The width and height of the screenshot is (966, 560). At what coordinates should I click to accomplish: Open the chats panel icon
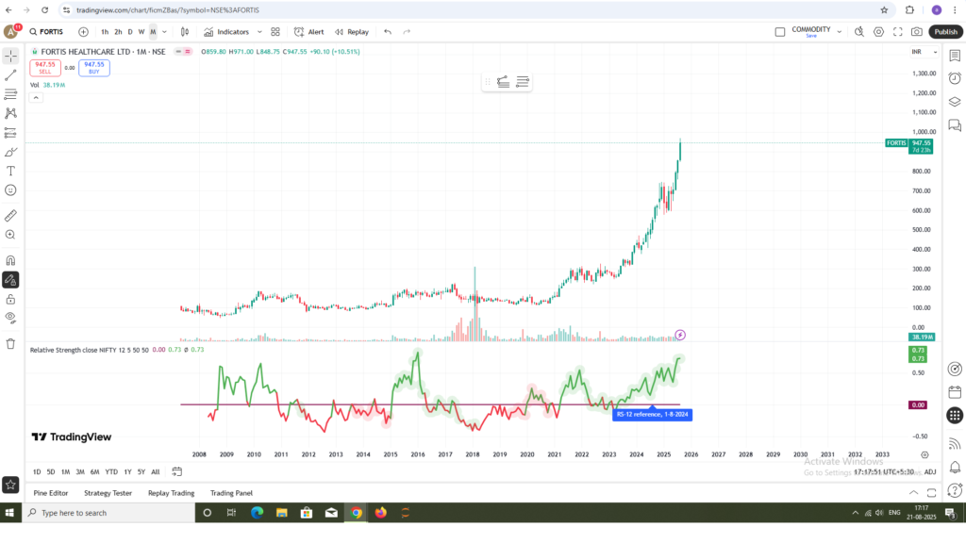[955, 125]
